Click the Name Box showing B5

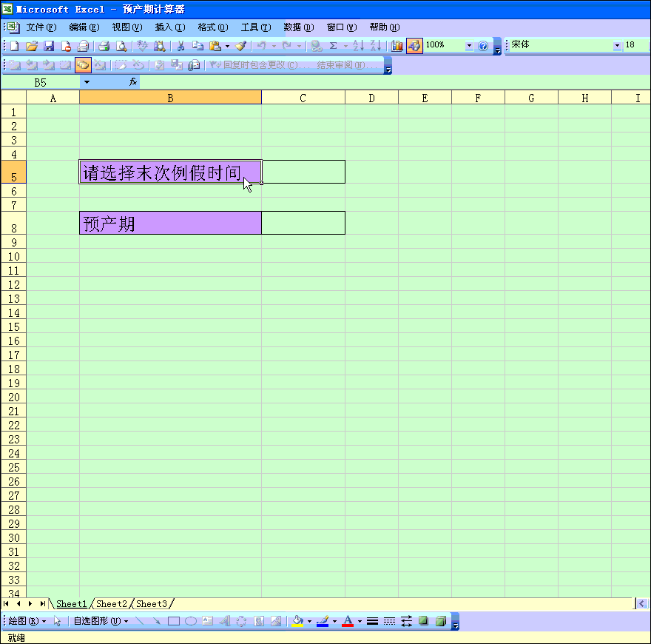click(41, 82)
